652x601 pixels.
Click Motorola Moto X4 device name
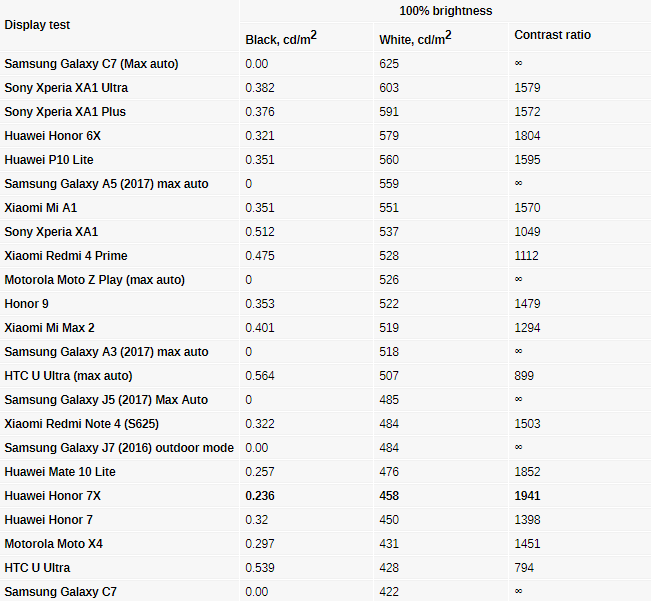[54, 544]
